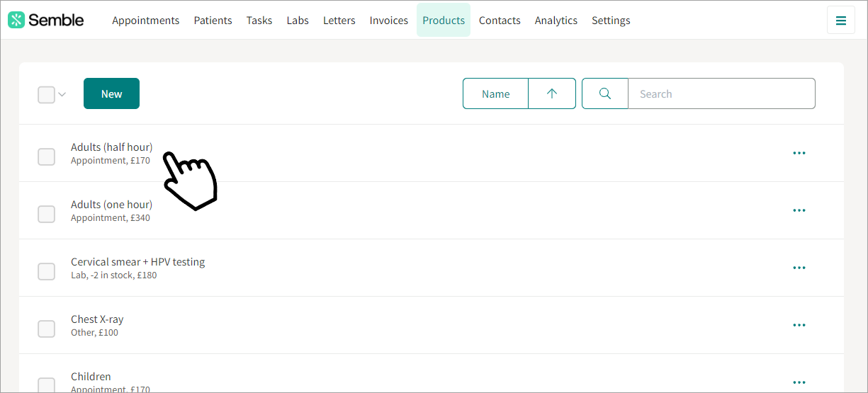This screenshot has height=393, width=868.
Task: Open the Children product
Action: point(91,377)
